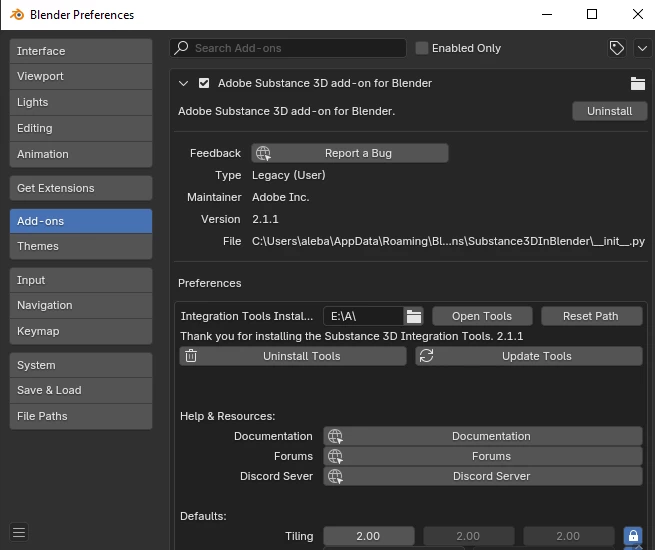The height and width of the screenshot is (550, 655).
Task: Select the Add-ons section
Action: point(81,221)
